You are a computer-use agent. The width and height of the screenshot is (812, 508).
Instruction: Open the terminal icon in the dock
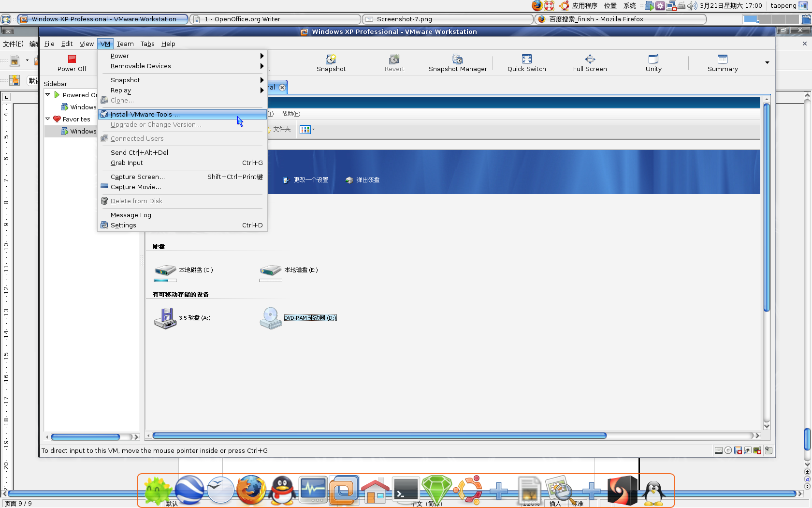tap(406, 490)
